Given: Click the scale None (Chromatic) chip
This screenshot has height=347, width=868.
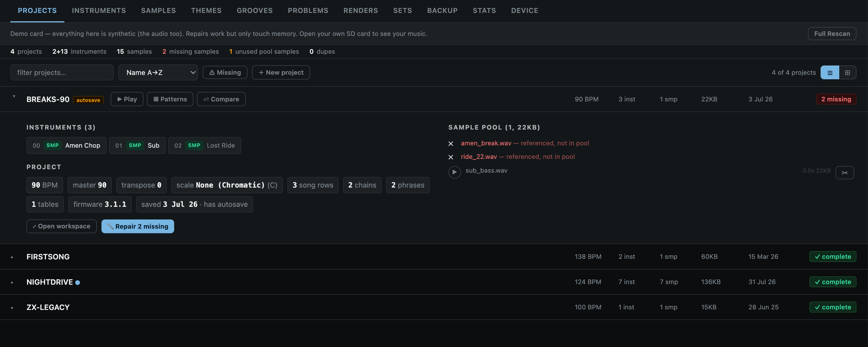Looking at the screenshot, I should 227,185.
